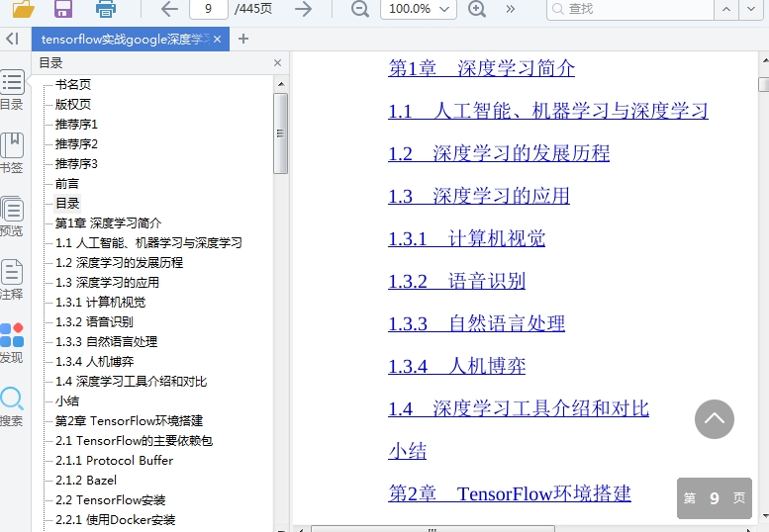Select 小结 in the outline tree

coord(67,401)
